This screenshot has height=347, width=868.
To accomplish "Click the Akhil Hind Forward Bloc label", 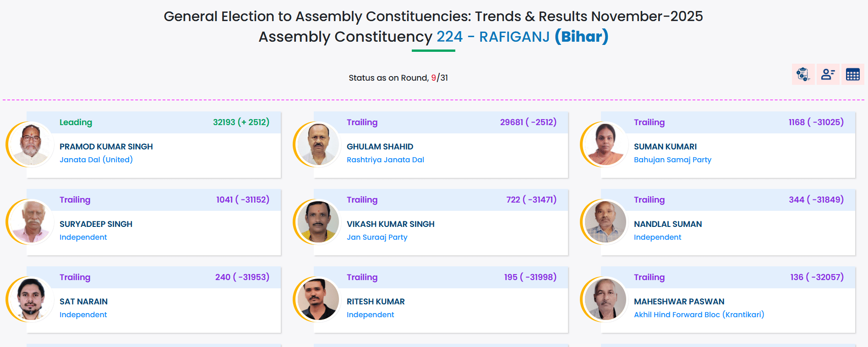I will pos(699,314).
